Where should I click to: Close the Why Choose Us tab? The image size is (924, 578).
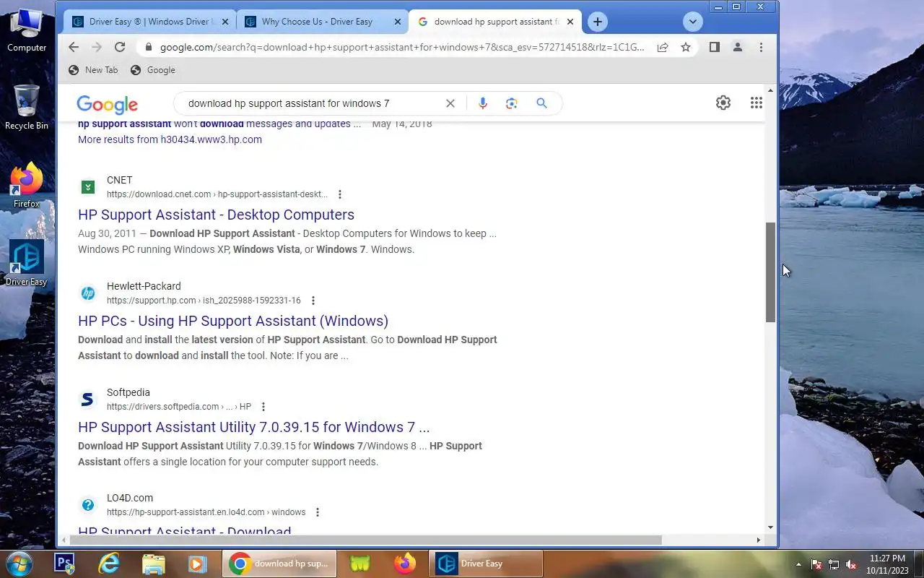398,22
